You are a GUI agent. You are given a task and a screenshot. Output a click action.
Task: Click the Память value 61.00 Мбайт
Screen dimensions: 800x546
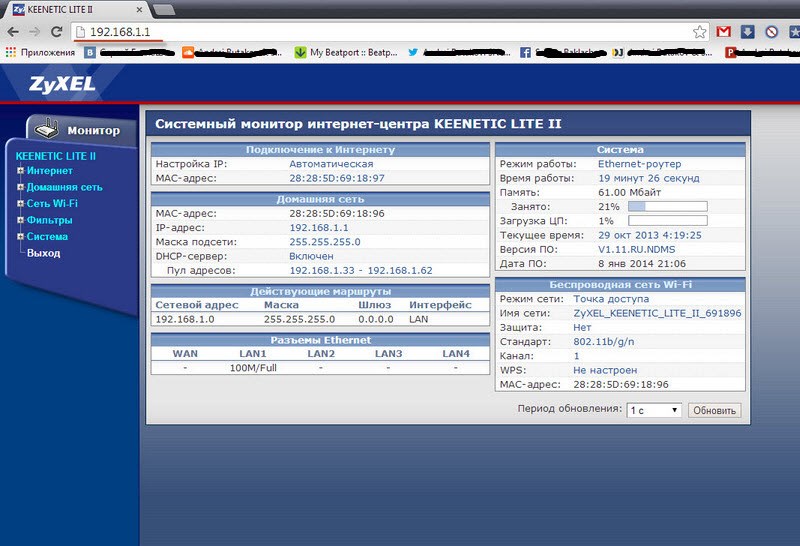(630, 192)
